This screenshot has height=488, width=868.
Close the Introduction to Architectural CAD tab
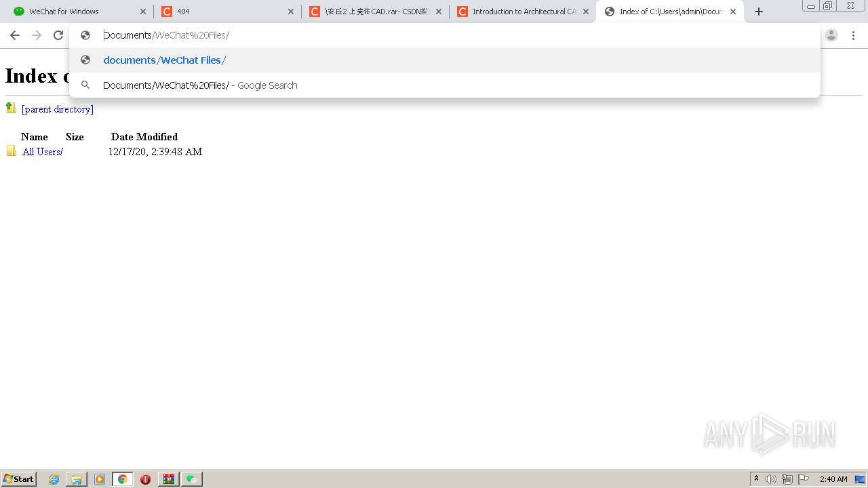pos(586,12)
